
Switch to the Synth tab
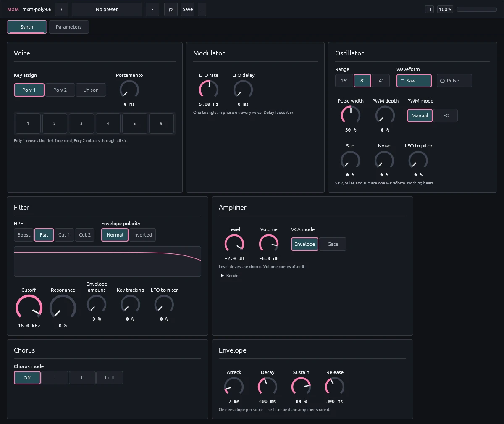point(27,27)
